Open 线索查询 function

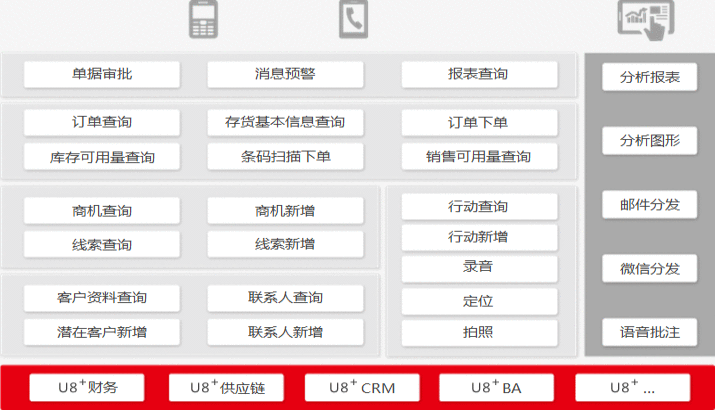click(x=102, y=244)
